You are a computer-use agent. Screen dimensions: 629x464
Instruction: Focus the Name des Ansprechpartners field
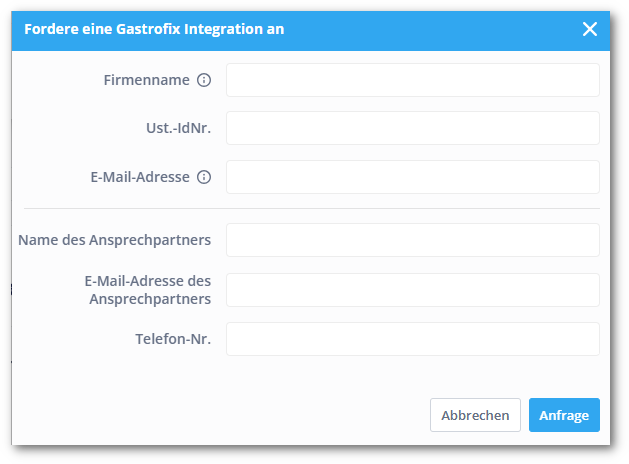pos(412,240)
